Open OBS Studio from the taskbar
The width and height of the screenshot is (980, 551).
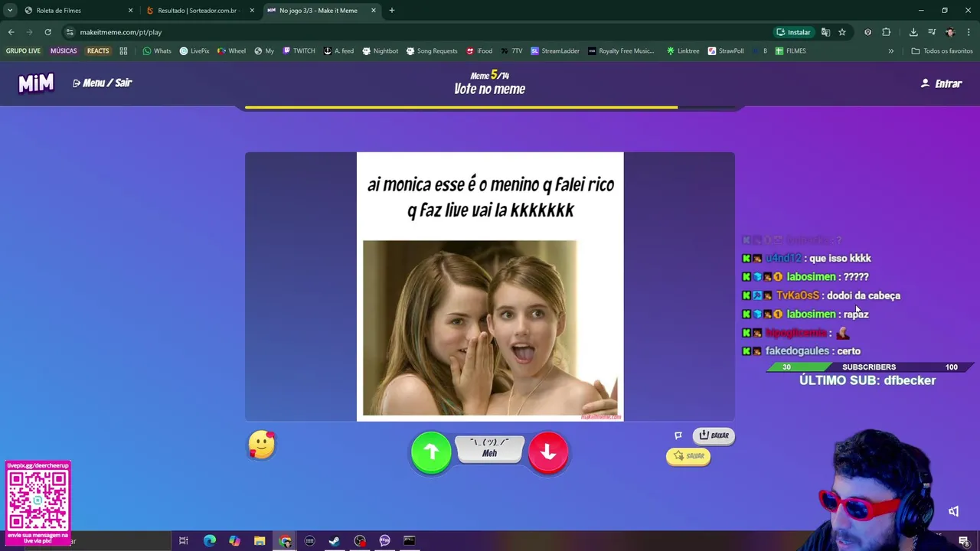360,541
